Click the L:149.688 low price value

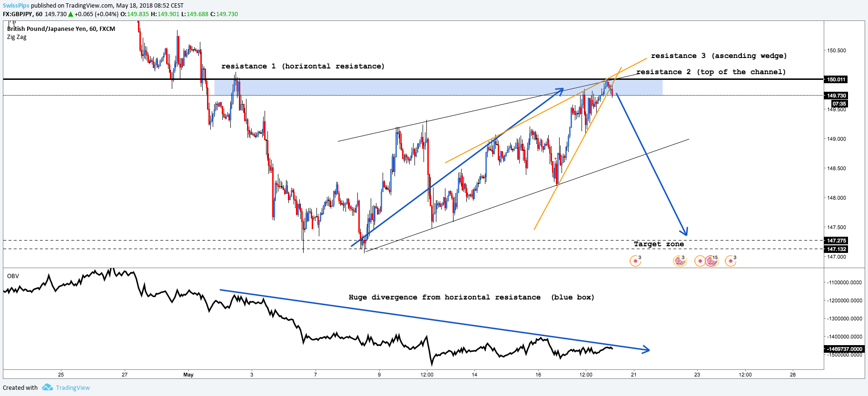pyautogui.click(x=195, y=14)
